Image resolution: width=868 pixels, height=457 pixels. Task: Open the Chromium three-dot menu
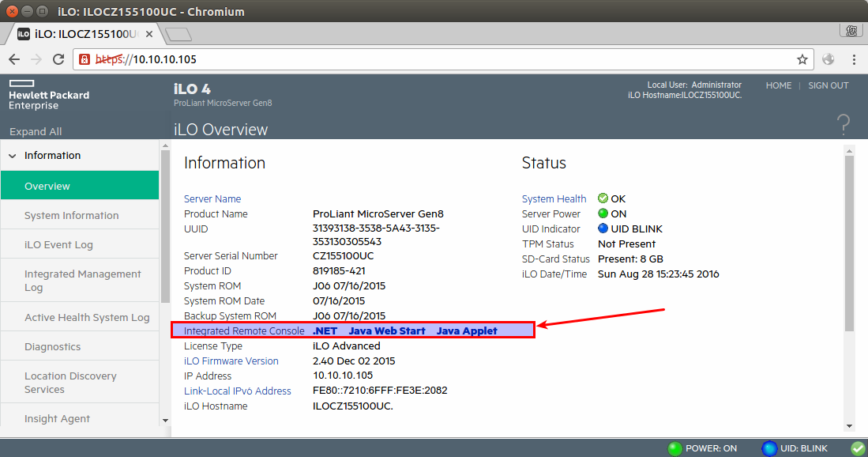click(x=854, y=59)
